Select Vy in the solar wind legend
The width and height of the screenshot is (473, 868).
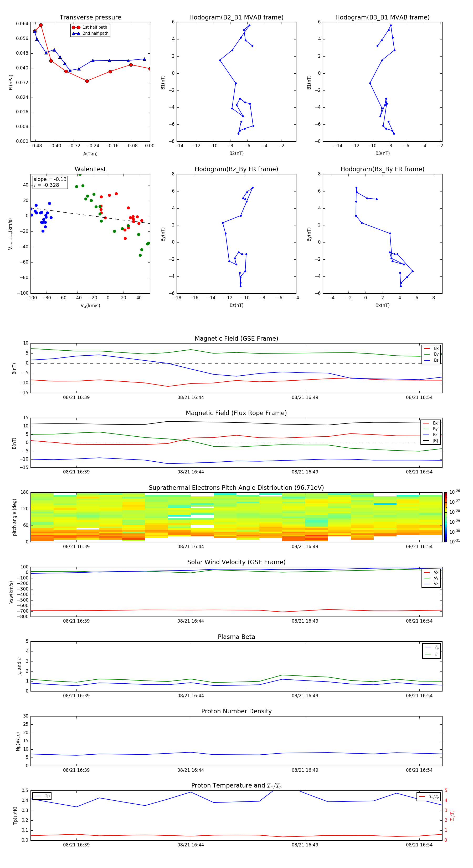431,578
